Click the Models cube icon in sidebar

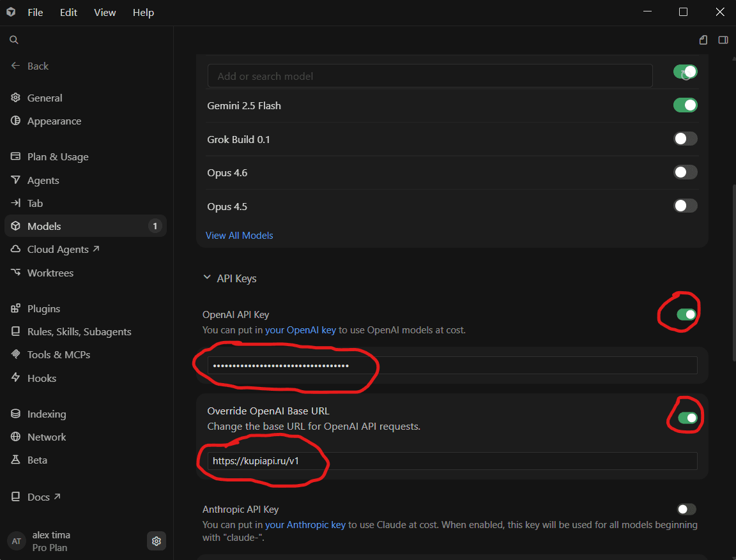point(15,226)
